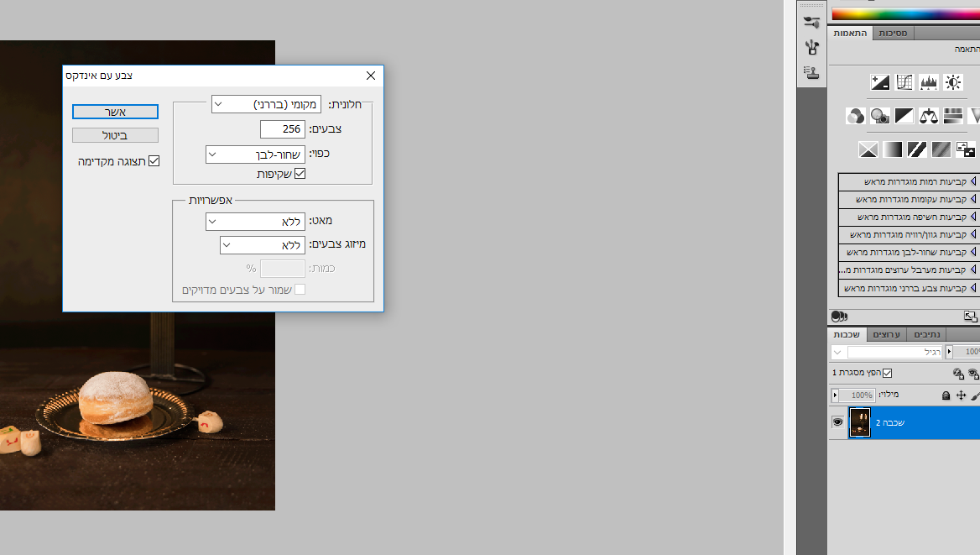Add a Channel Mixer adjustment with the overlapping circles
The height and width of the screenshot is (555, 980).
(x=856, y=116)
